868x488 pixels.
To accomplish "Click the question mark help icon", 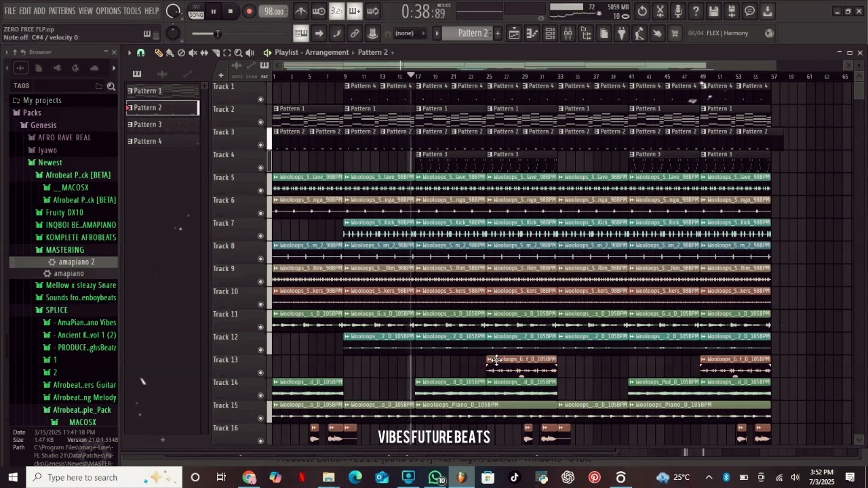I will 696,12.
